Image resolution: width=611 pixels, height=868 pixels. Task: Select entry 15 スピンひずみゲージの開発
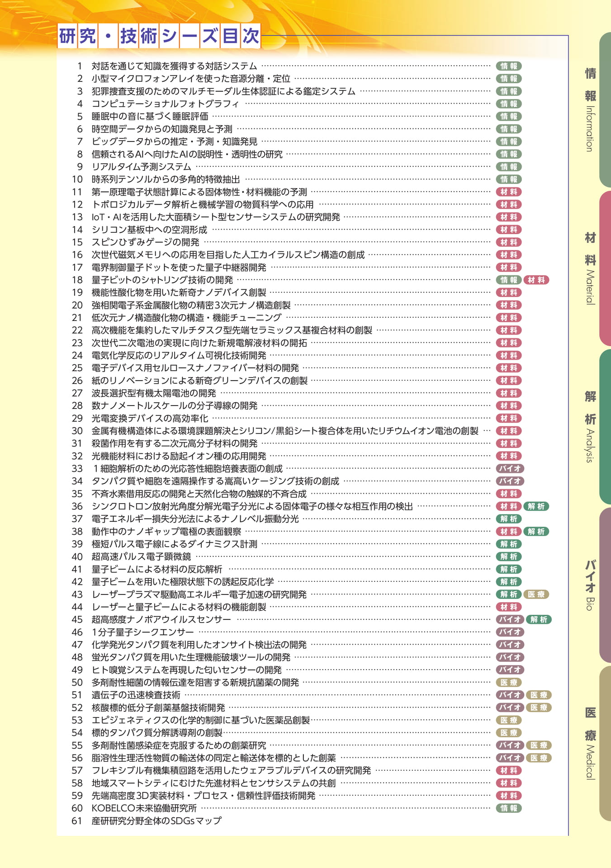pos(145,242)
